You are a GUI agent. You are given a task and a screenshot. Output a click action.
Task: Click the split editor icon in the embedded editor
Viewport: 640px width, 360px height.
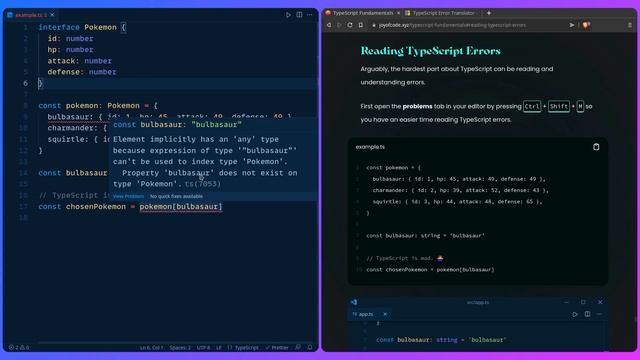click(587, 314)
